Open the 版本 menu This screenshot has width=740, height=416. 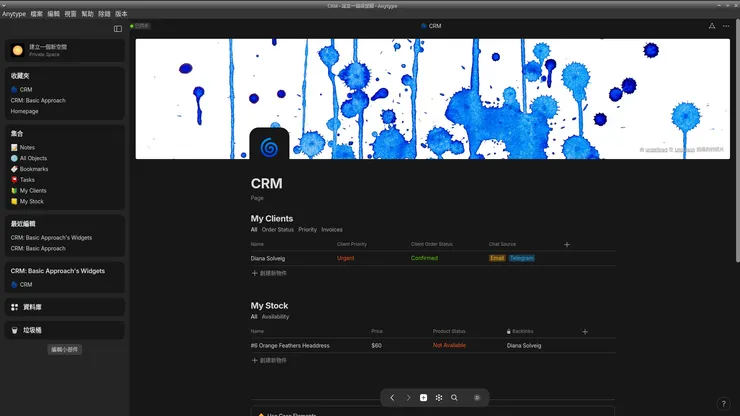tap(121, 14)
